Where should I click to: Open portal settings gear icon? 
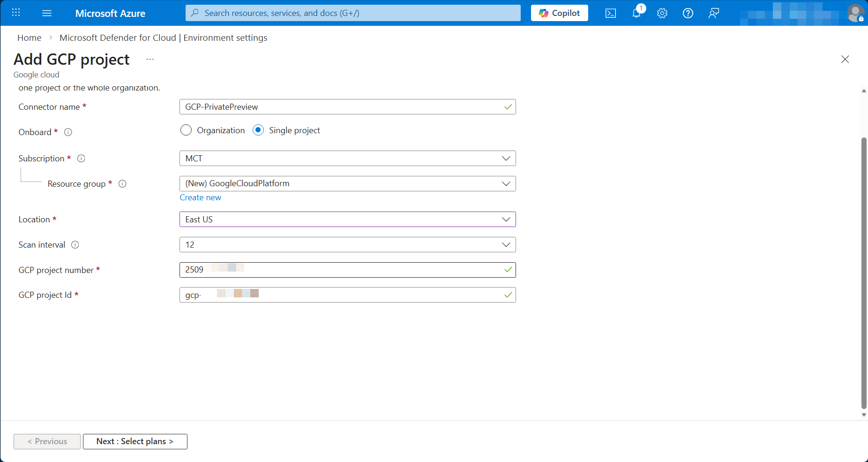coord(662,13)
